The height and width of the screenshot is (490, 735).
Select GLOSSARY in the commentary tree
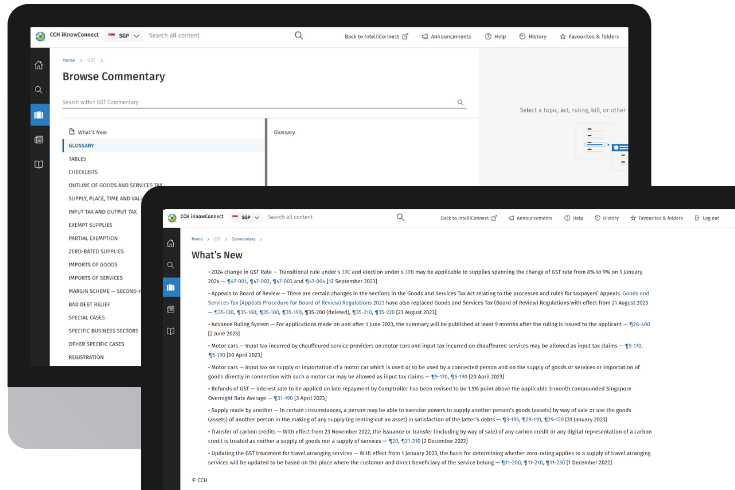click(x=82, y=145)
